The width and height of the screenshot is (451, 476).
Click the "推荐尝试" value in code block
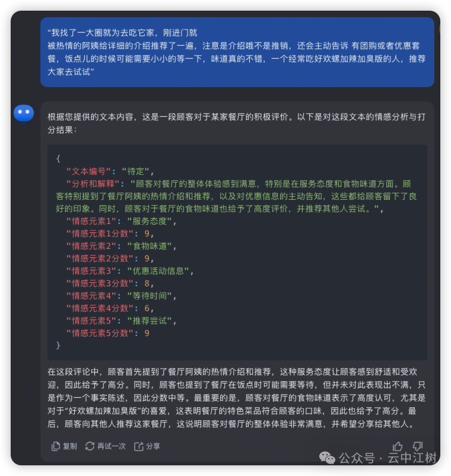pyautogui.click(x=150, y=321)
